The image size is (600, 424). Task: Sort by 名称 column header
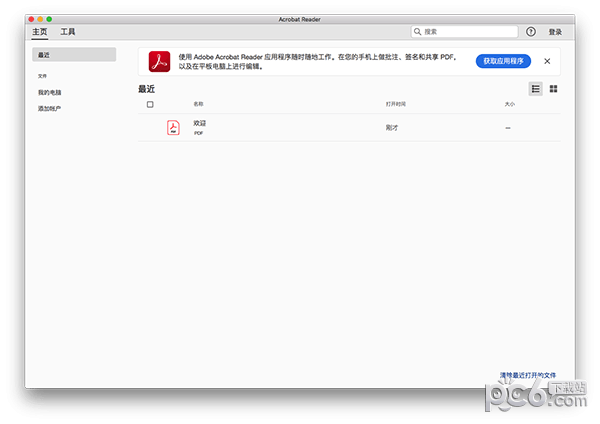point(198,104)
